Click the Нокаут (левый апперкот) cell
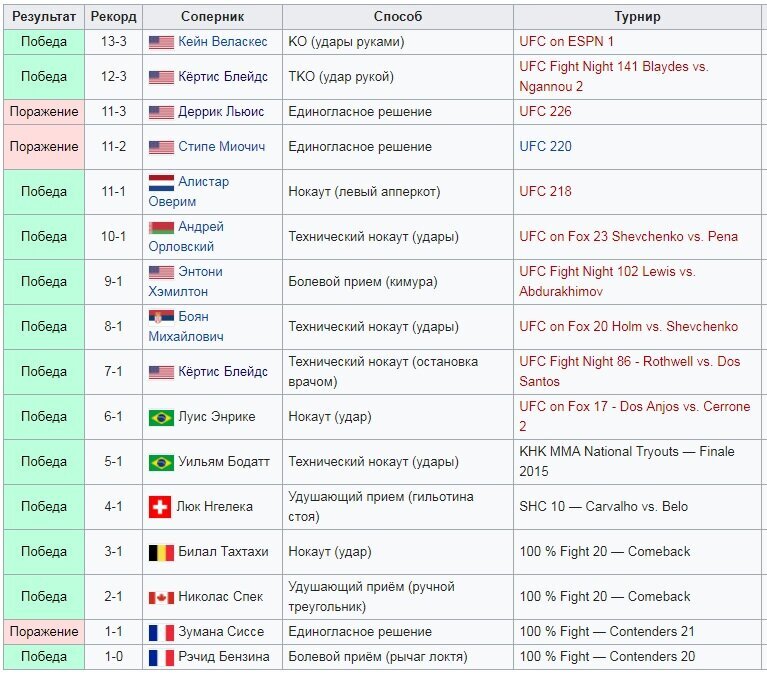Viewport: 767px width, 675px height. (x=398, y=191)
